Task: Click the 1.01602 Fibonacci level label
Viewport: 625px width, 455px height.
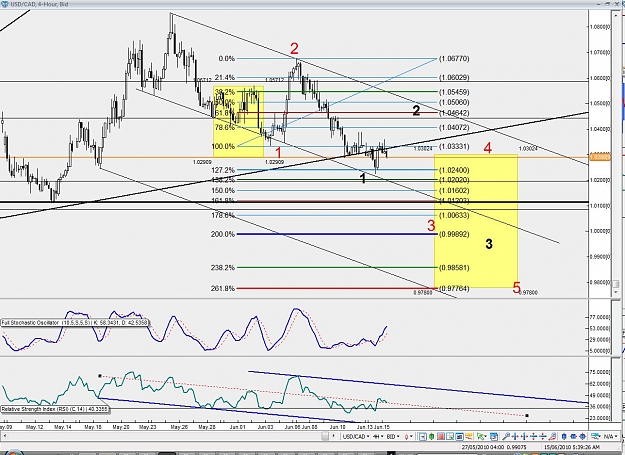Action: (454, 190)
